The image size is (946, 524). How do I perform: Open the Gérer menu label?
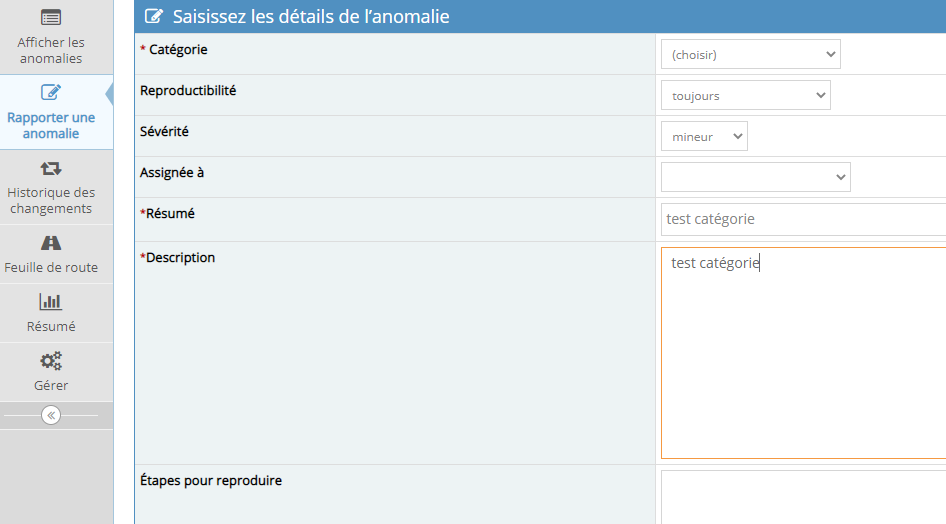pyautogui.click(x=51, y=385)
